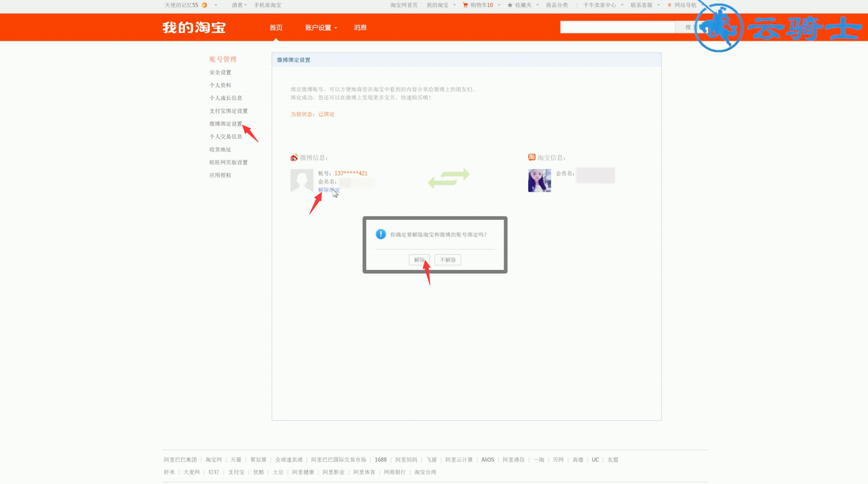Image resolution: width=868 pixels, height=484 pixels.
Task: Click the search input field in the header
Action: [x=618, y=27]
